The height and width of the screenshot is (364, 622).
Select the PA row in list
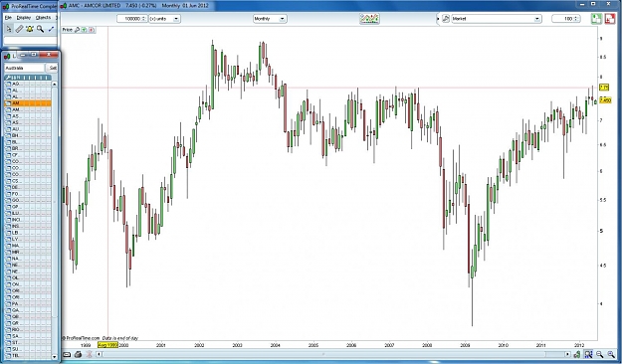[x=28, y=303]
